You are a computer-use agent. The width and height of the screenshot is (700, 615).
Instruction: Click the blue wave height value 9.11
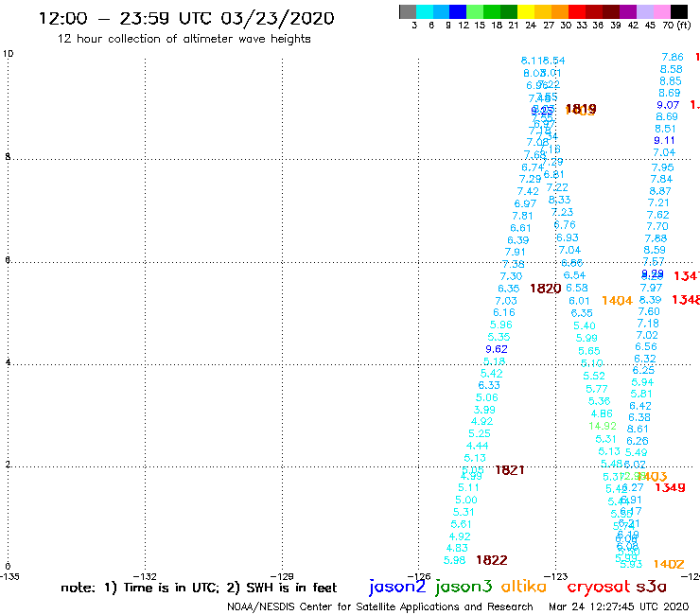tap(664, 140)
